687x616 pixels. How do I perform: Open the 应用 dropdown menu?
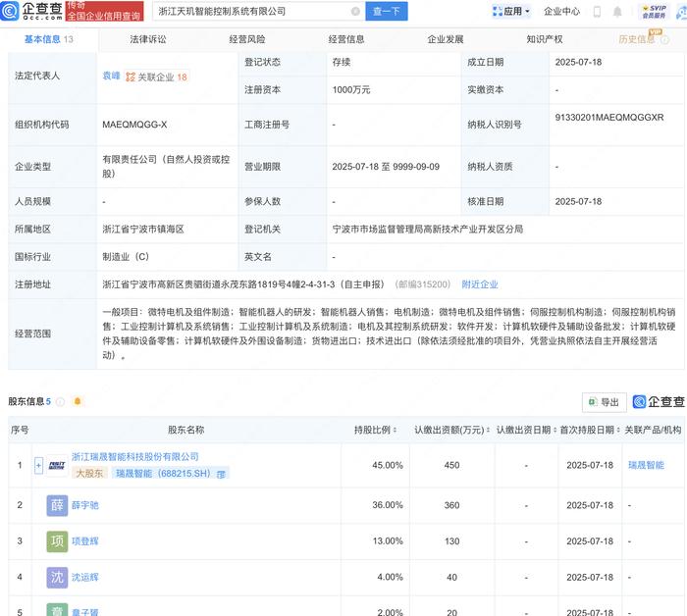coord(511,12)
